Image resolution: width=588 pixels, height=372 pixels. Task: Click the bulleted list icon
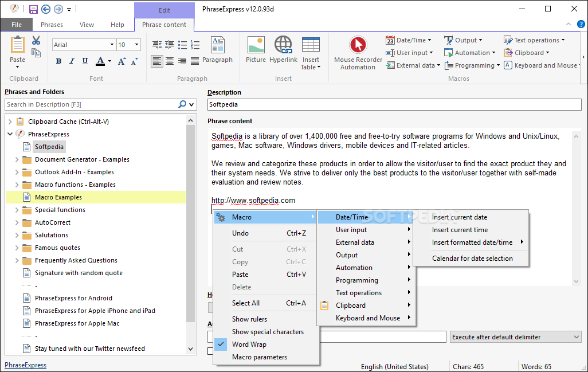[182, 45]
